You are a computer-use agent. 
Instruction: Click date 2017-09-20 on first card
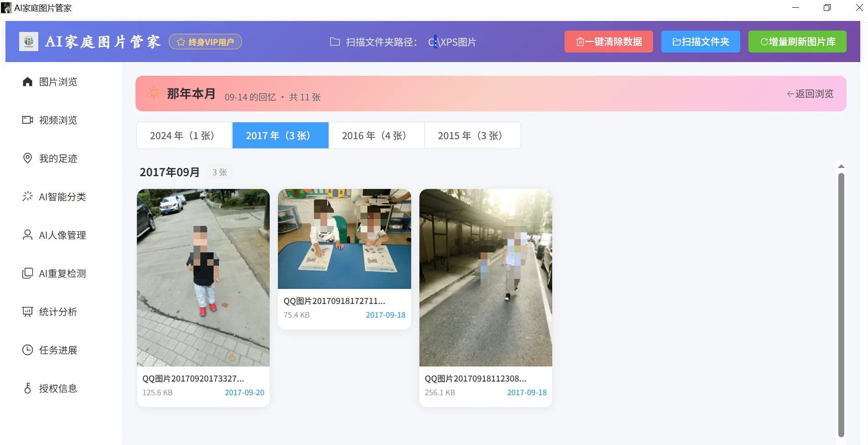pyautogui.click(x=245, y=393)
